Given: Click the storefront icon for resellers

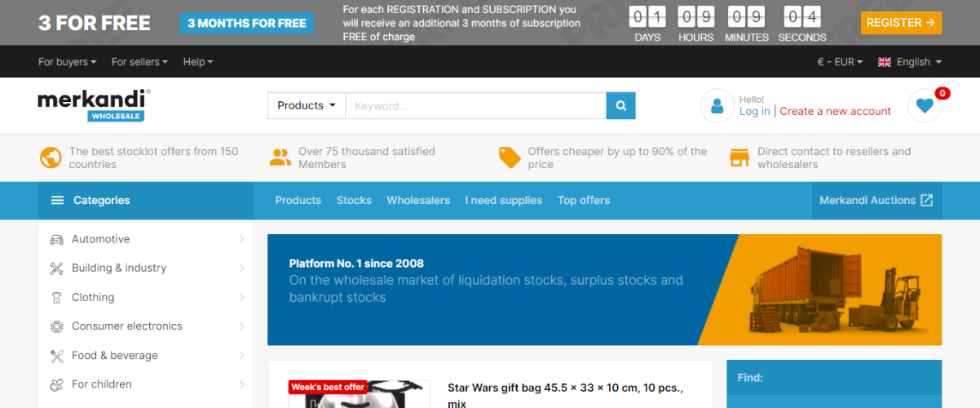Looking at the screenshot, I should 739,157.
